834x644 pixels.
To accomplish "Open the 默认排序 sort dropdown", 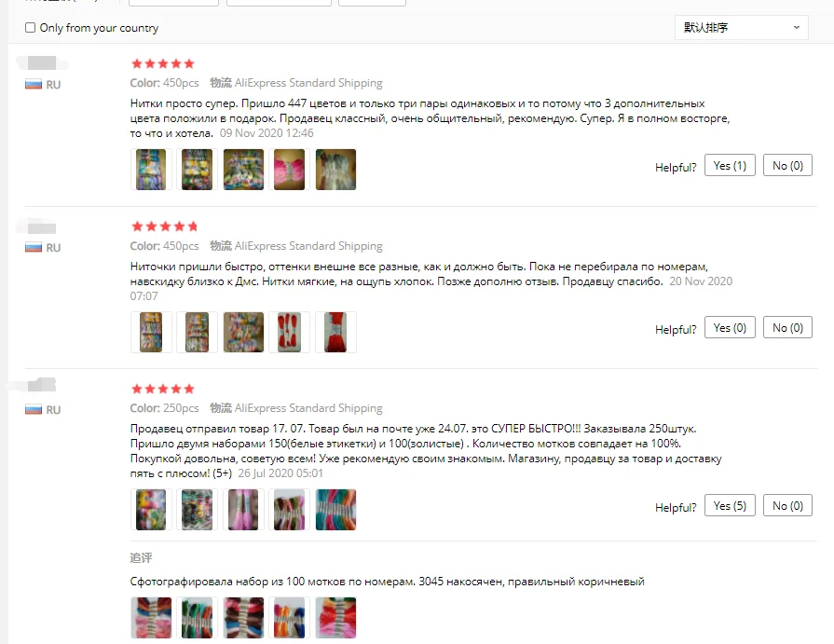I will 742,27.
